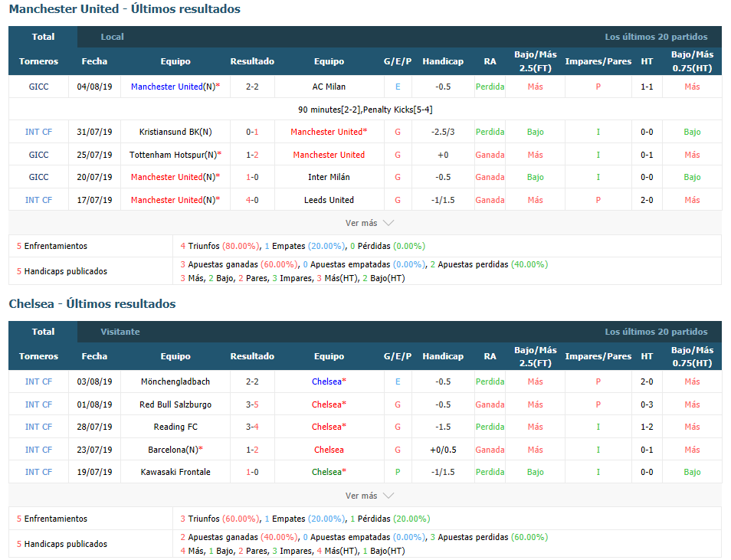This screenshot has height=560, width=731.
Task: Click the 0-3 half-time score
Action: click(647, 404)
